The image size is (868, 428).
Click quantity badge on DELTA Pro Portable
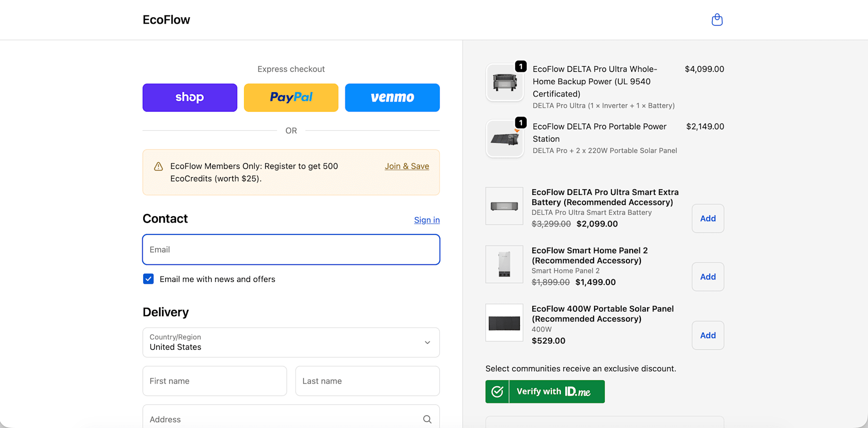tap(521, 122)
